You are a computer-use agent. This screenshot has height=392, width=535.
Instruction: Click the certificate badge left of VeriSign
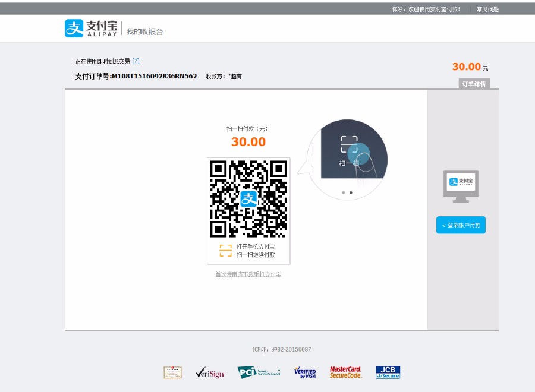172,372
